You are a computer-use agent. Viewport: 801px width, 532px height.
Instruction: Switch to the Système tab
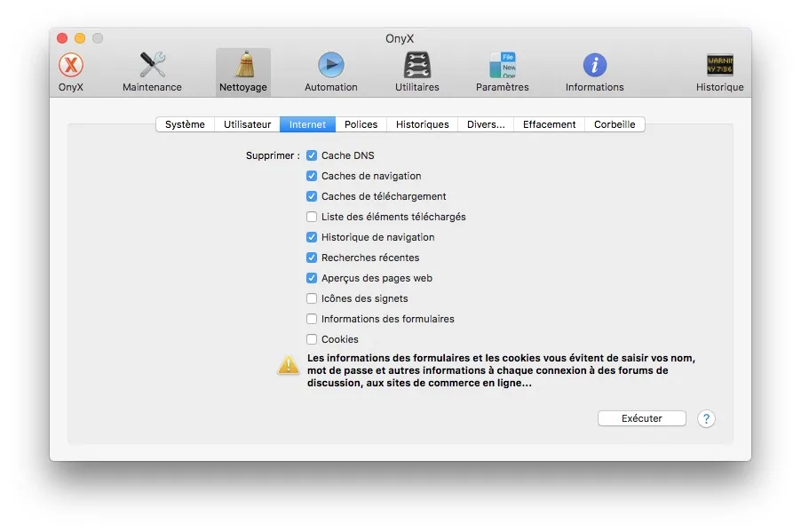coord(185,124)
